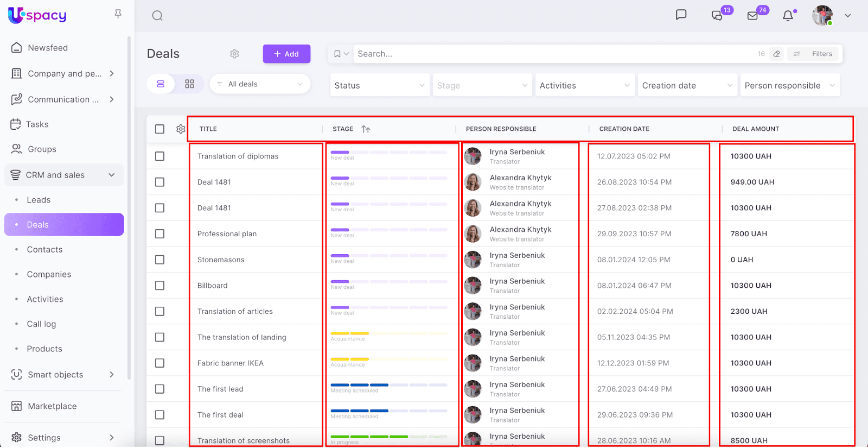Go to Leads in the sidebar

point(39,200)
